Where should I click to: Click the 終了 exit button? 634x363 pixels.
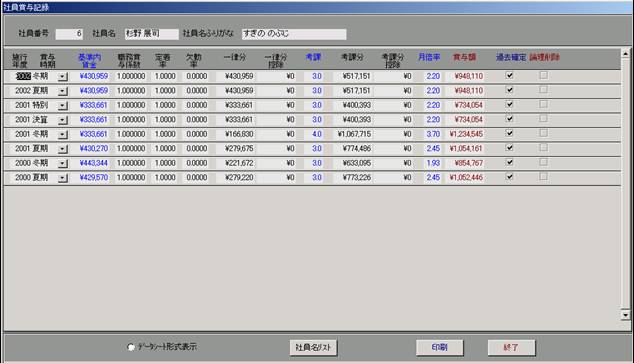click(511, 347)
